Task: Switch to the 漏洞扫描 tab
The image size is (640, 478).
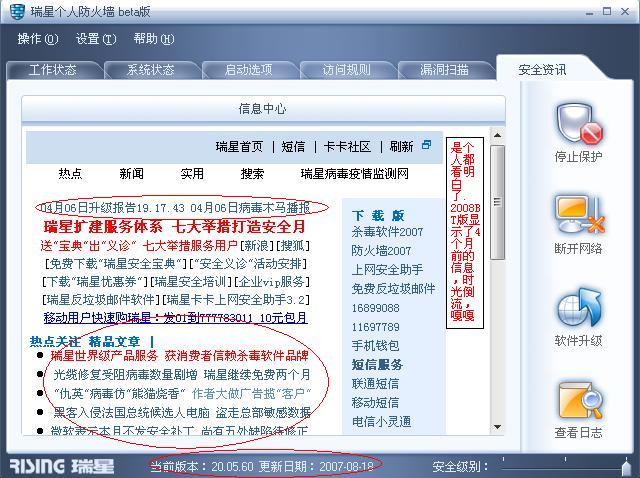Action: 444,70
